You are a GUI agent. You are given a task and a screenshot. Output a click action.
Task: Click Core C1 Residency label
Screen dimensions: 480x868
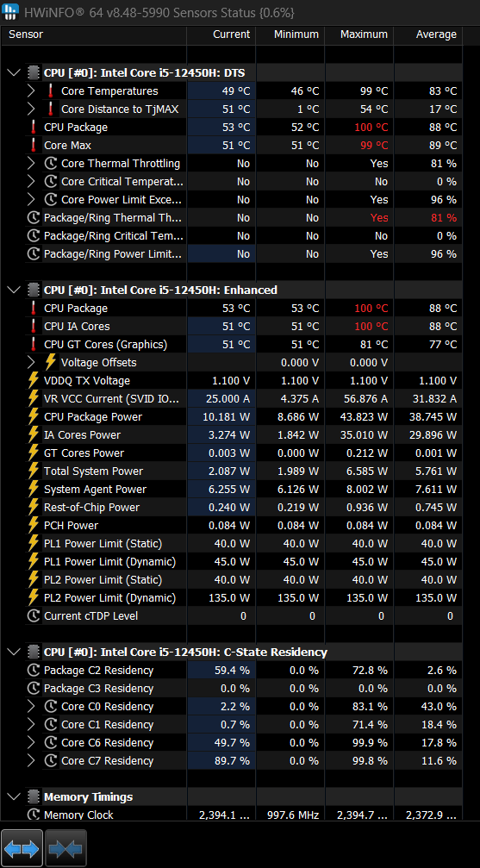pos(108,725)
